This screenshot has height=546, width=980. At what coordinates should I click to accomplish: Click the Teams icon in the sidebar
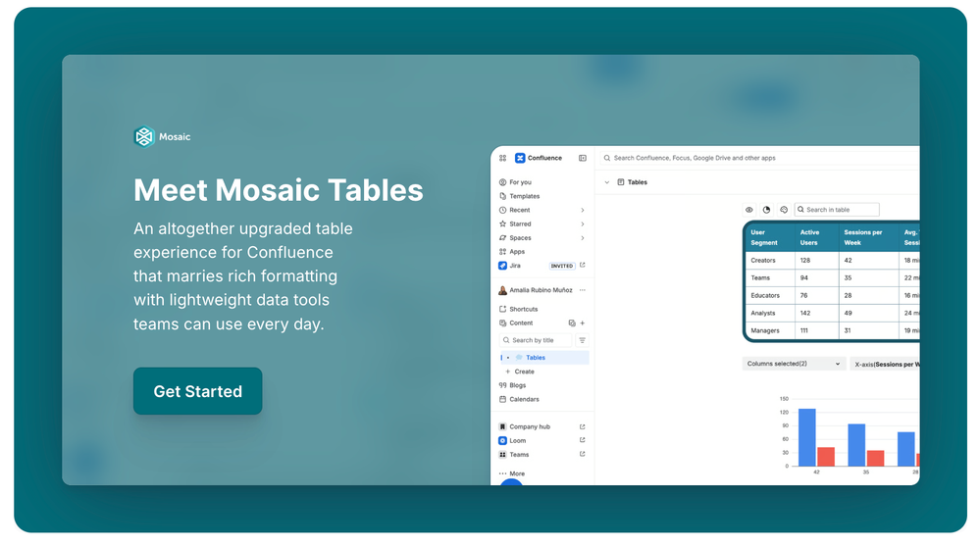click(x=502, y=455)
